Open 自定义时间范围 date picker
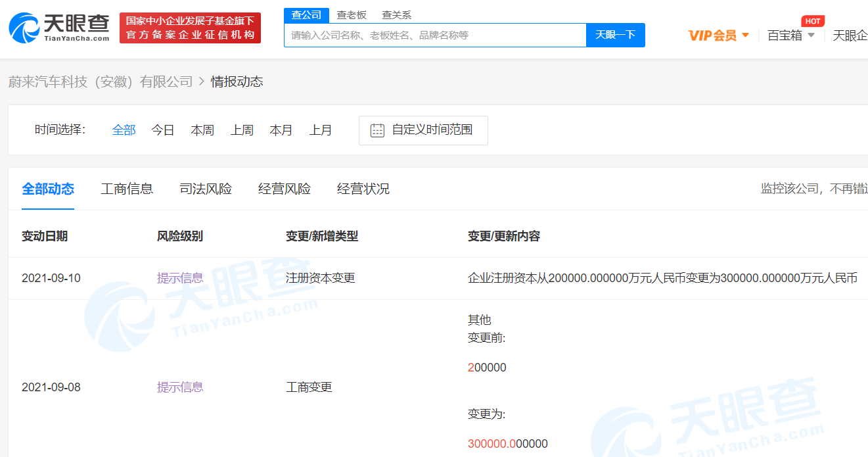This screenshot has height=457, width=868. (432, 130)
